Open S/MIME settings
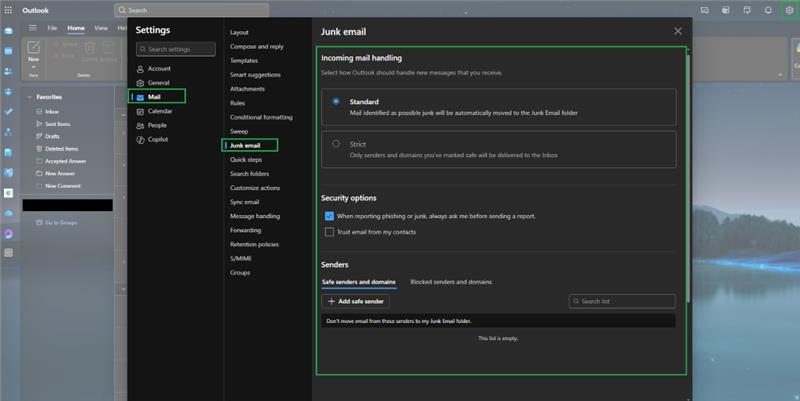The height and width of the screenshot is (401, 800). pyautogui.click(x=240, y=259)
